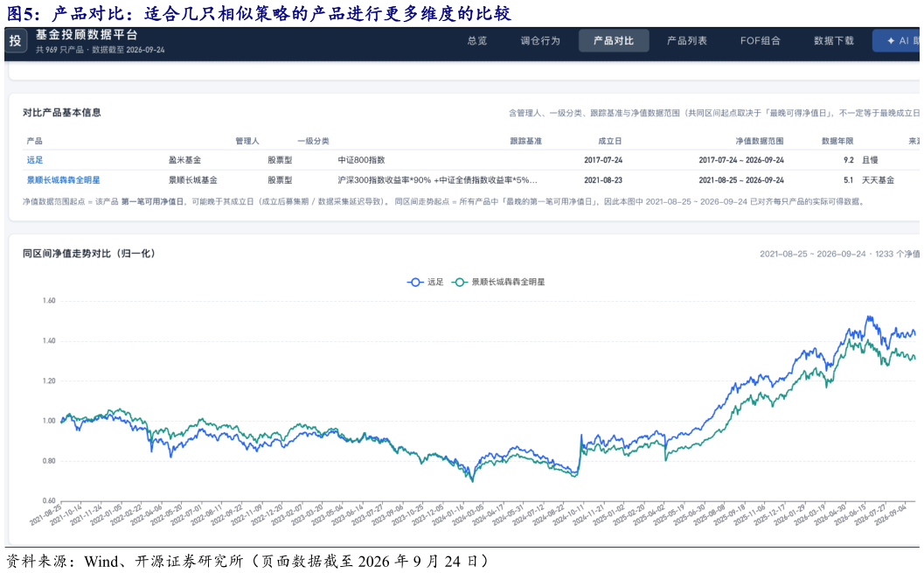Click the 中证800指数 benchmark cell
This screenshot has width=924, height=573.
(361, 160)
